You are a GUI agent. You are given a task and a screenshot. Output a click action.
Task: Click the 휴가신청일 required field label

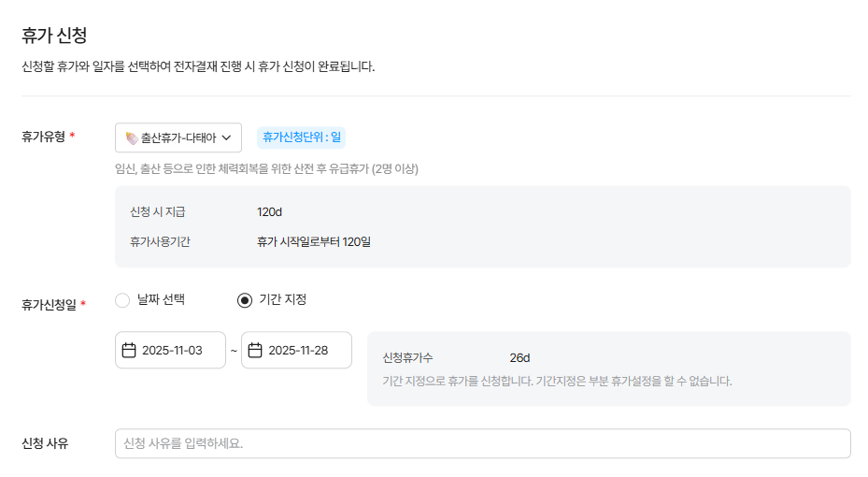click(50, 304)
